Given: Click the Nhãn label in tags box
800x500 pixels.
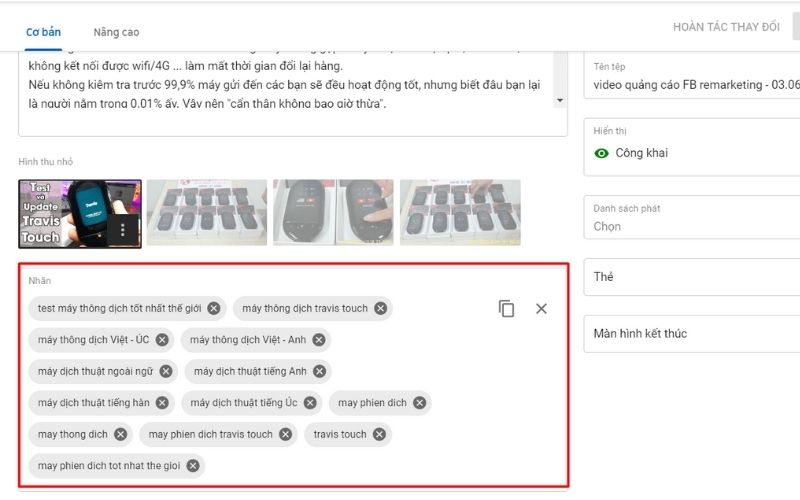Looking at the screenshot, I should pyautogui.click(x=39, y=281).
